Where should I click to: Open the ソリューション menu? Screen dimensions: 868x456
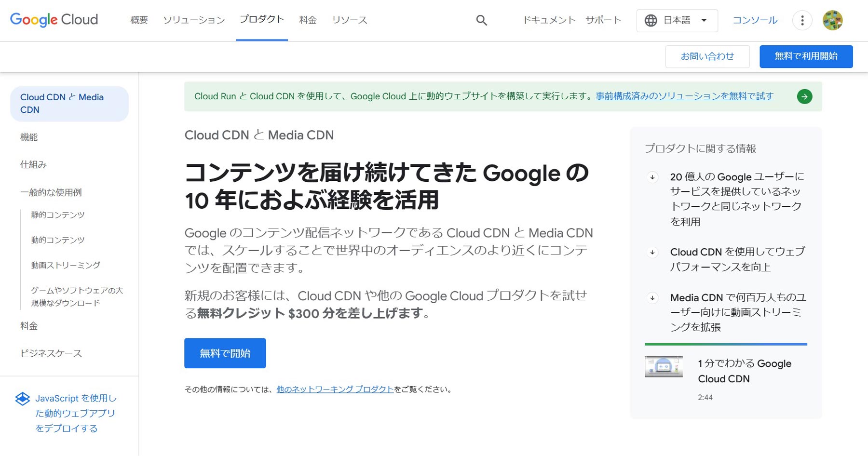(x=194, y=20)
